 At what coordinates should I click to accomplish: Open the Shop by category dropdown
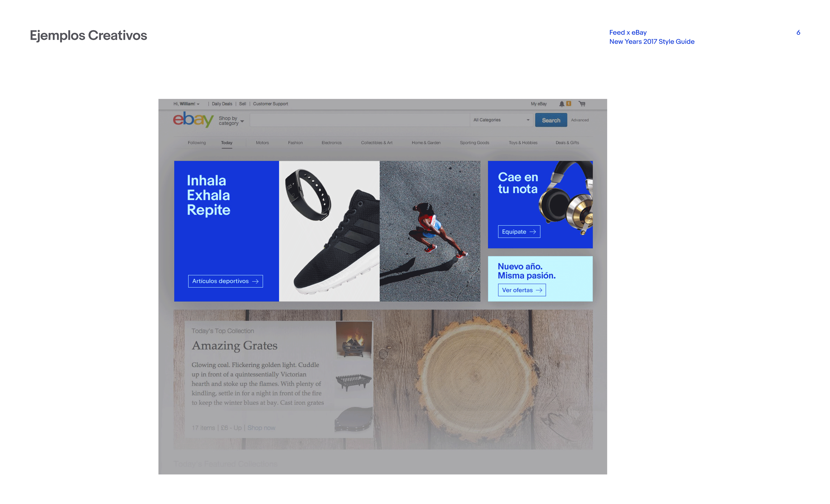pyautogui.click(x=231, y=121)
